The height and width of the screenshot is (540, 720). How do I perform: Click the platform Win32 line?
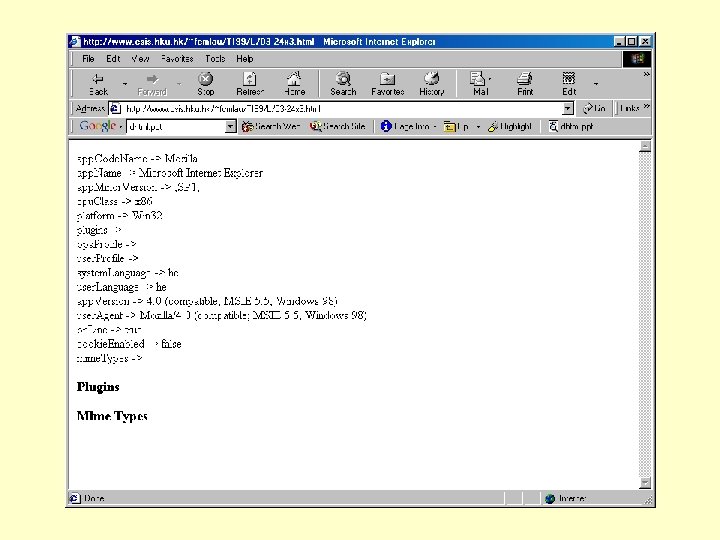click(x=119, y=215)
